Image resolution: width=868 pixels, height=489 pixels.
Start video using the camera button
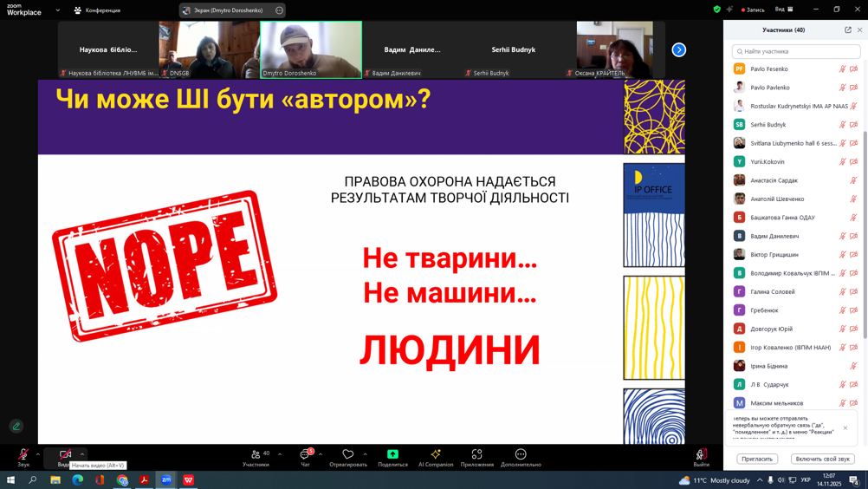[65, 454]
